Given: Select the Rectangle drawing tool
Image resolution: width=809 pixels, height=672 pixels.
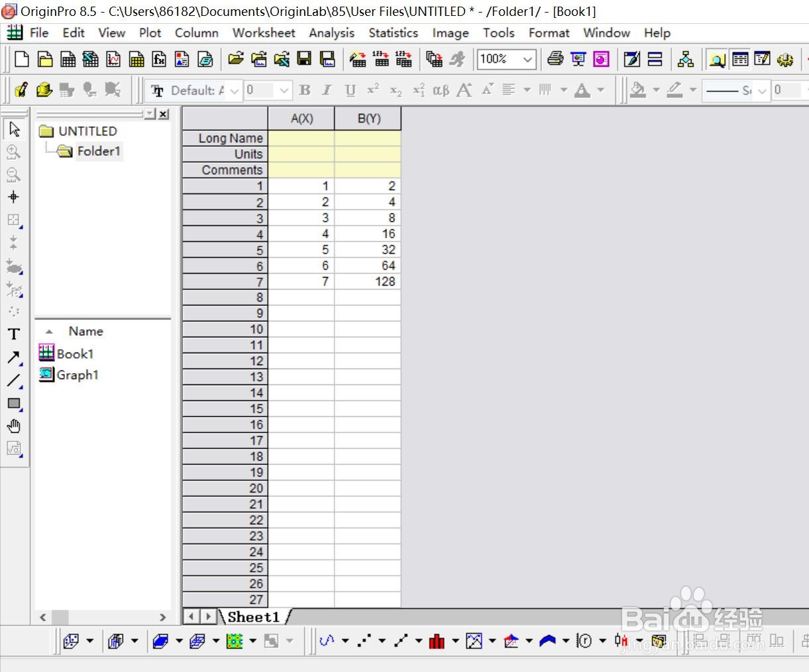Looking at the screenshot, I should [x=14, y=403].
